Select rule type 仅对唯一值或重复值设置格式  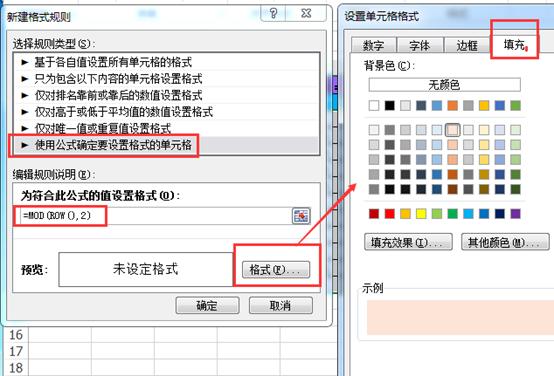click(x=166, y=128)
